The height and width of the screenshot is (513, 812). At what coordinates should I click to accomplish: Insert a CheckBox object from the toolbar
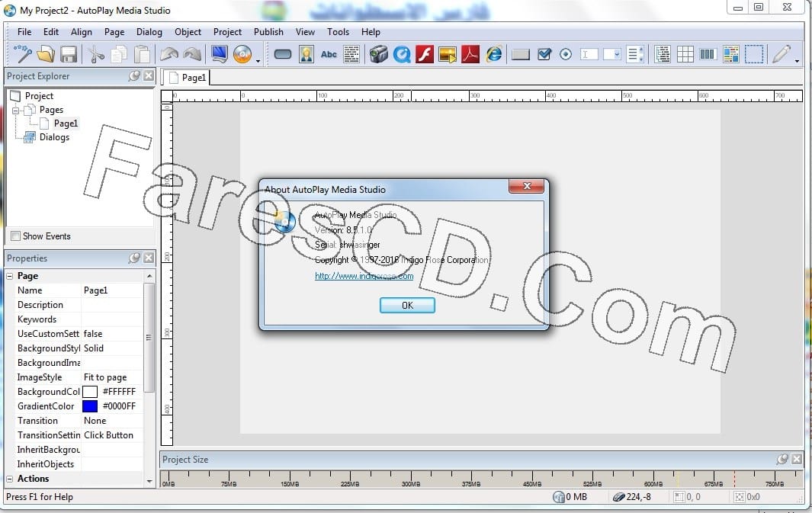pos(544,54)
